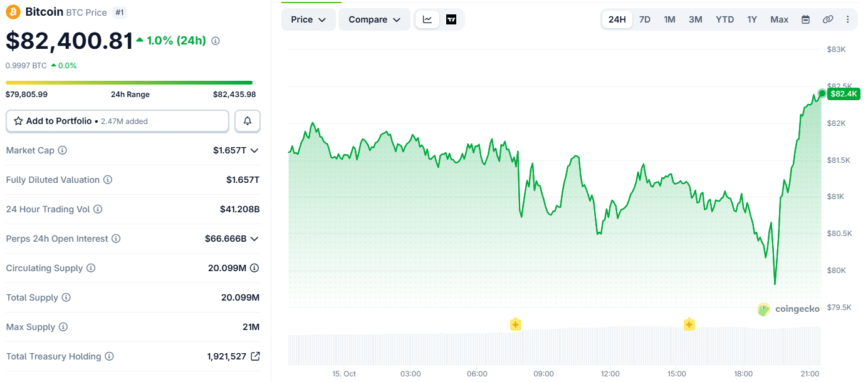The image size is (868, 382).
Task: Select the 3M time range
Action: coord(696,19)
